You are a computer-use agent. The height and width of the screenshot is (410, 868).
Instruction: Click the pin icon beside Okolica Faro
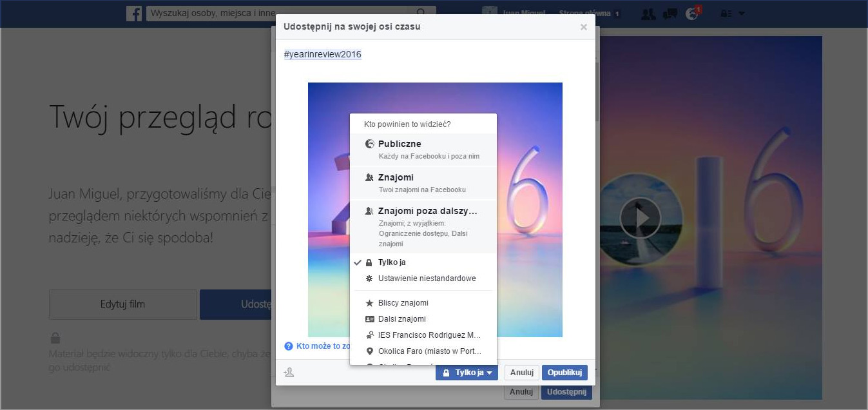pyautogui.click(x=369, y=351)
